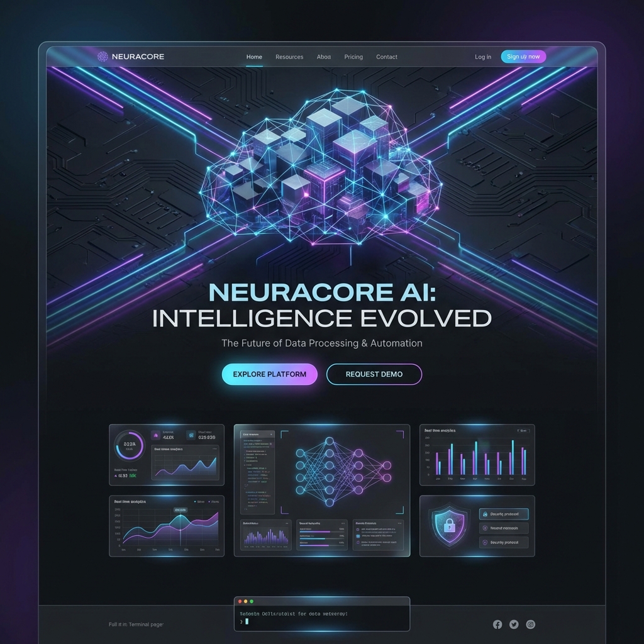Open Twitter from the footer social icon

coord(514,625)
